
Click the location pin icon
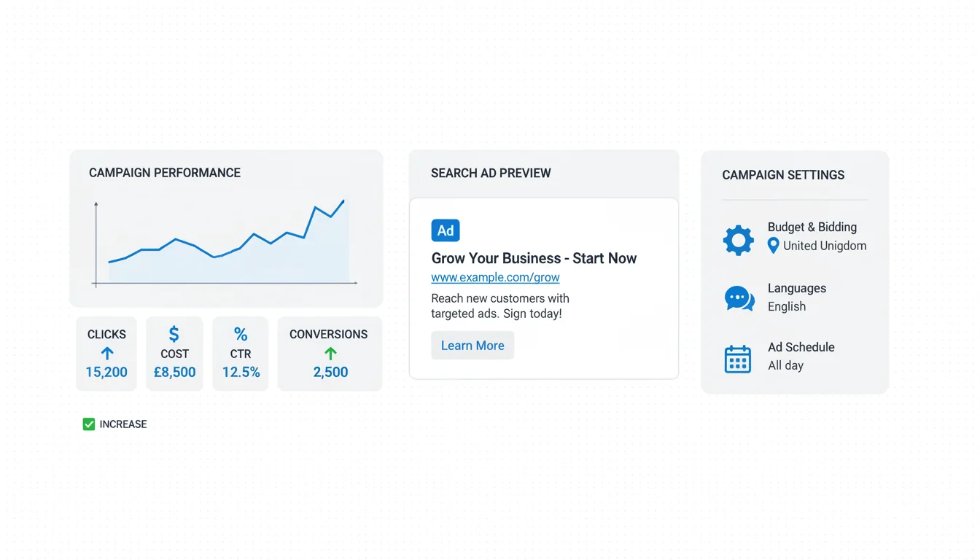(x=773, y=246)
